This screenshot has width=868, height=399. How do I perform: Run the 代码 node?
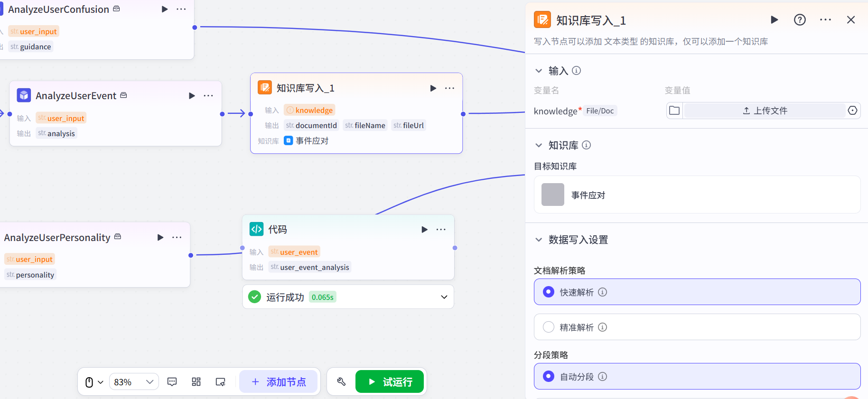point(424,229)
